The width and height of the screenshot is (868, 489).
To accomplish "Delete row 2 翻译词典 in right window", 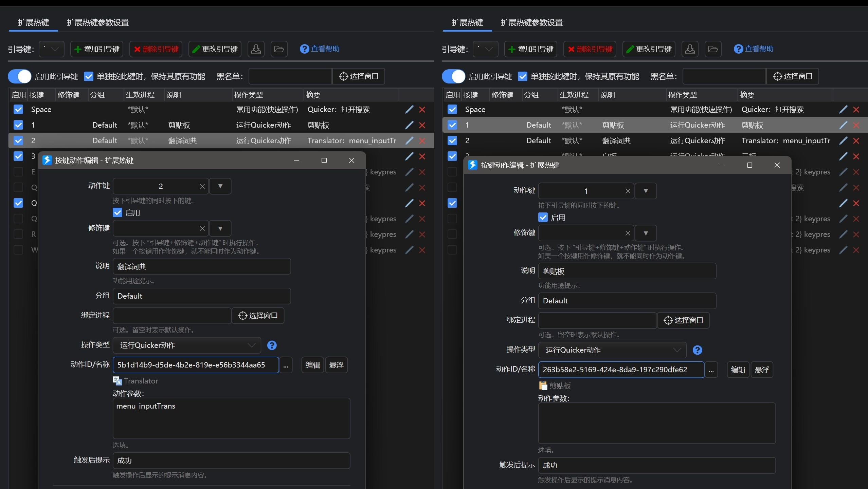I will point(856,141).
